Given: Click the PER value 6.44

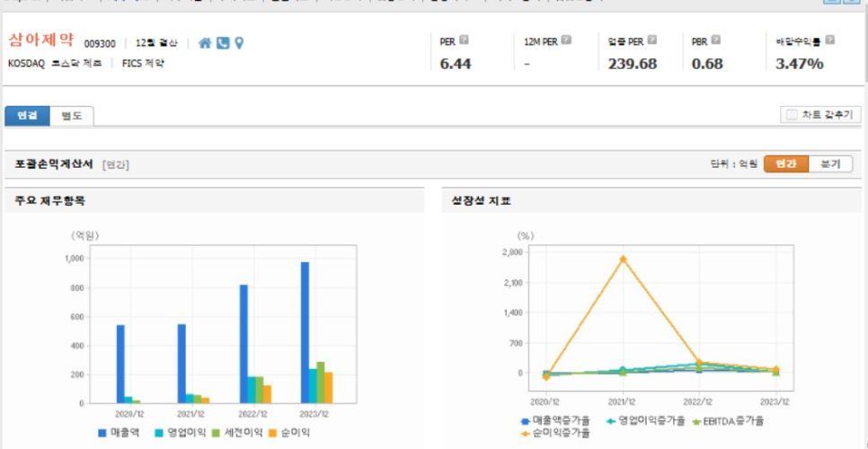Looking at the screenshot, I should (456, 64).
